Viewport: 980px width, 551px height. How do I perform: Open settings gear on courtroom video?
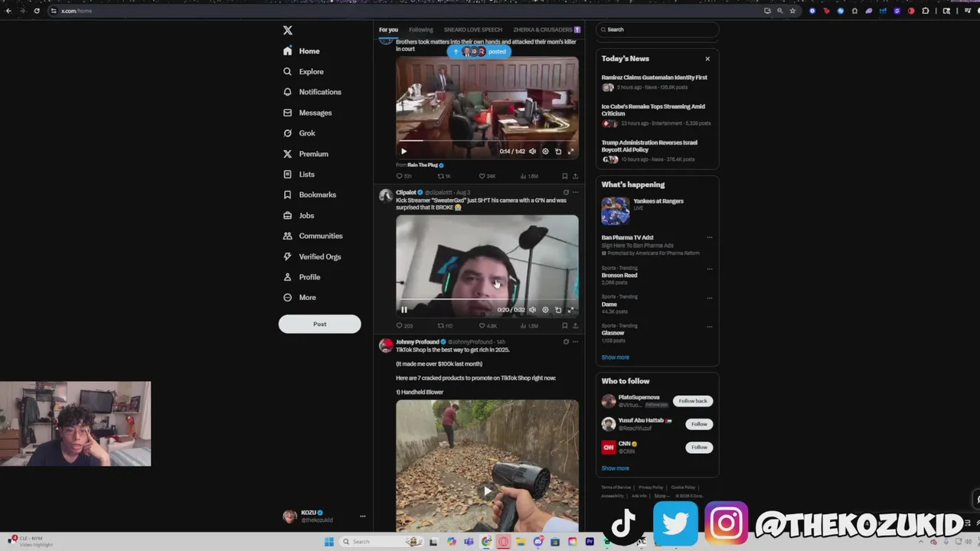click(545, 152)
